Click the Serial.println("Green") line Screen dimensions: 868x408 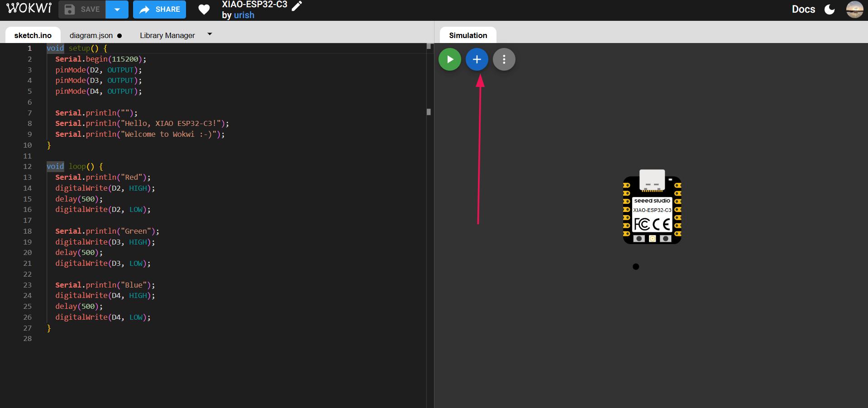click(x=107, y=231)
